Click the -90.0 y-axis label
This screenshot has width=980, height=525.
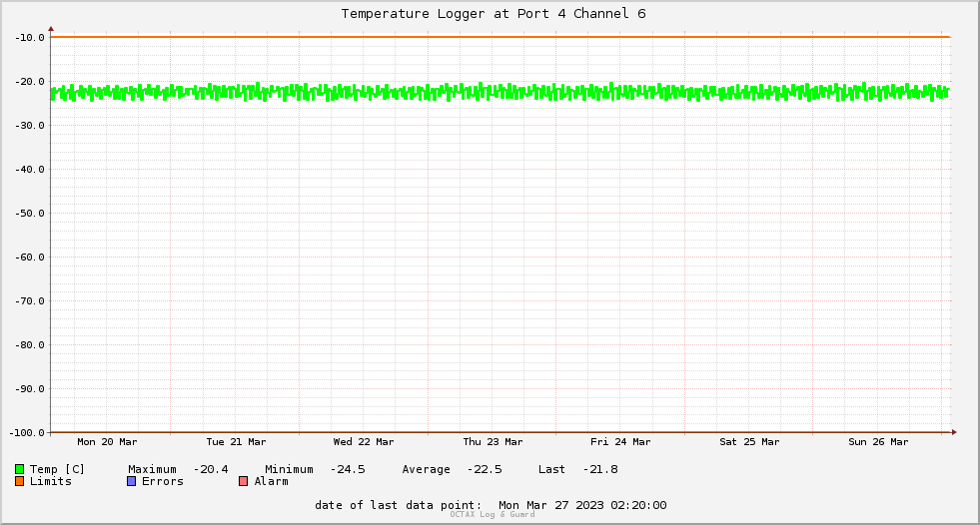[29, 389]
